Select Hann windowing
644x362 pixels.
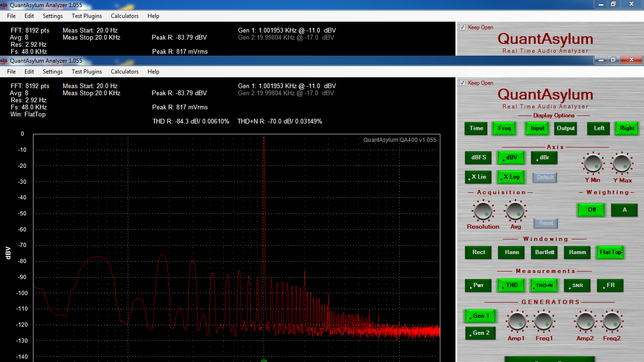point(511,253)
